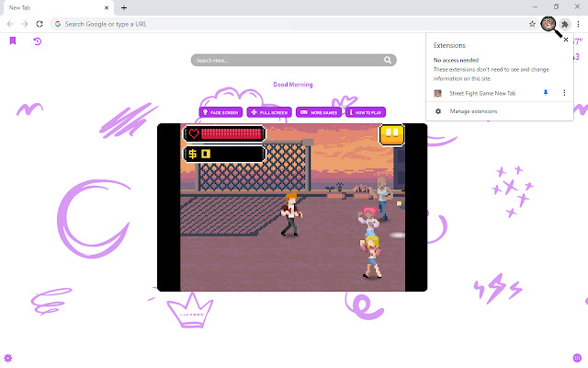Click the purple bookmark icon

point(13,40)
